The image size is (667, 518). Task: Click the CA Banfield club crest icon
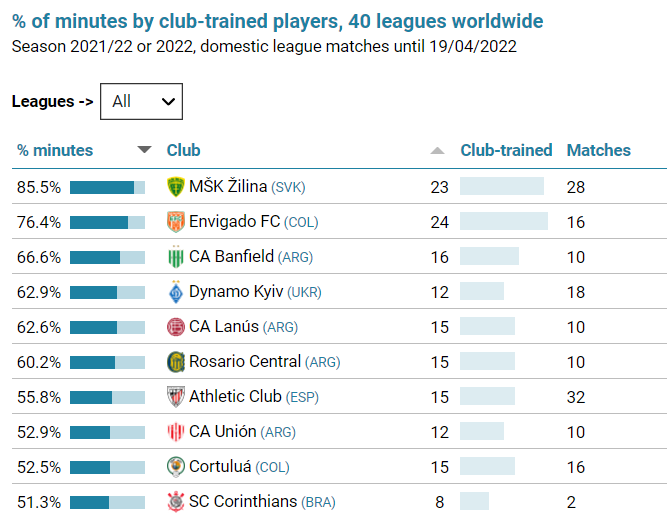coord(176,257)
